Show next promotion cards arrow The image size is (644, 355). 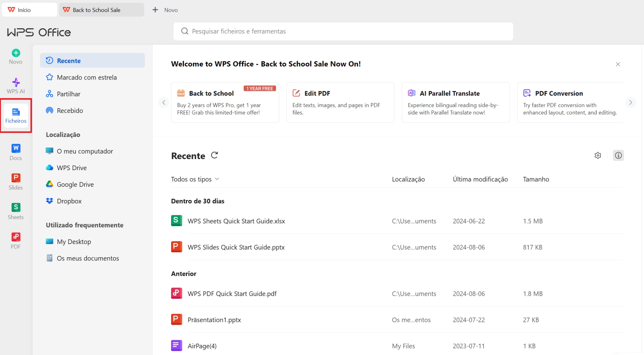630,103
